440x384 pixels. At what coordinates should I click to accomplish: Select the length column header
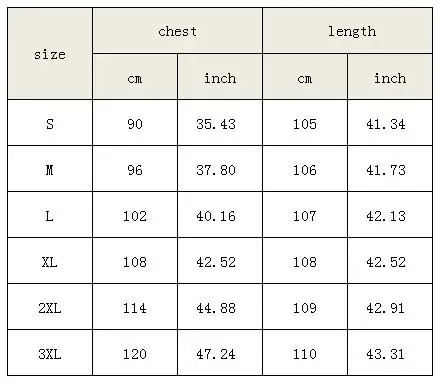[x=348, y=31]
